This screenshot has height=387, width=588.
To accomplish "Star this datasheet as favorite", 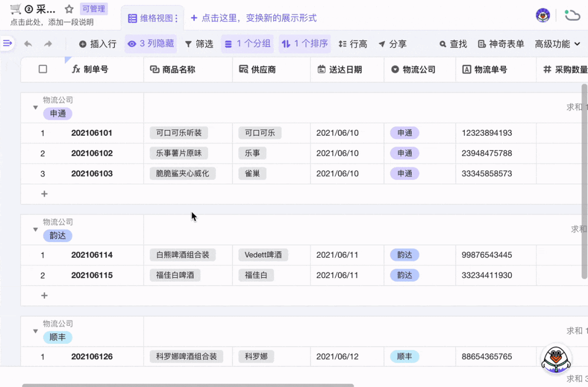I will pyautogui.click(x=69, y=9).
